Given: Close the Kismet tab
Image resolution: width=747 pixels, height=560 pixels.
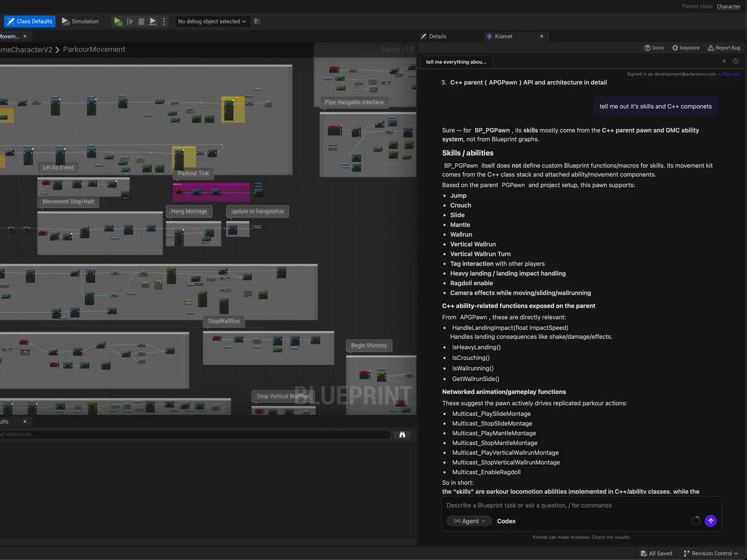Looking at the screenshot, I should pos(542,36).
